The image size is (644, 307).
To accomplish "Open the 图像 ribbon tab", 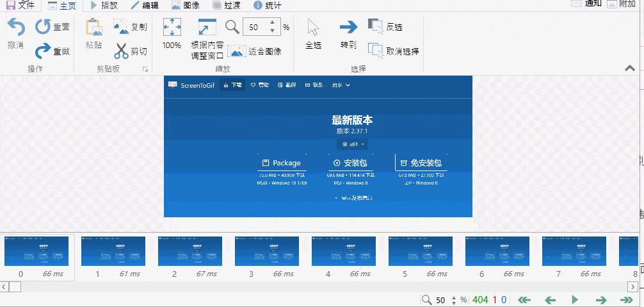I will coord(186,5).
